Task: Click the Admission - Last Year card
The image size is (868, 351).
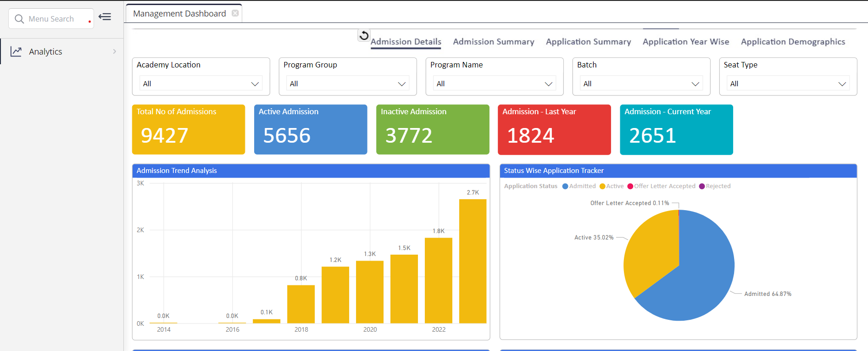Action: [x=554, y=129]
